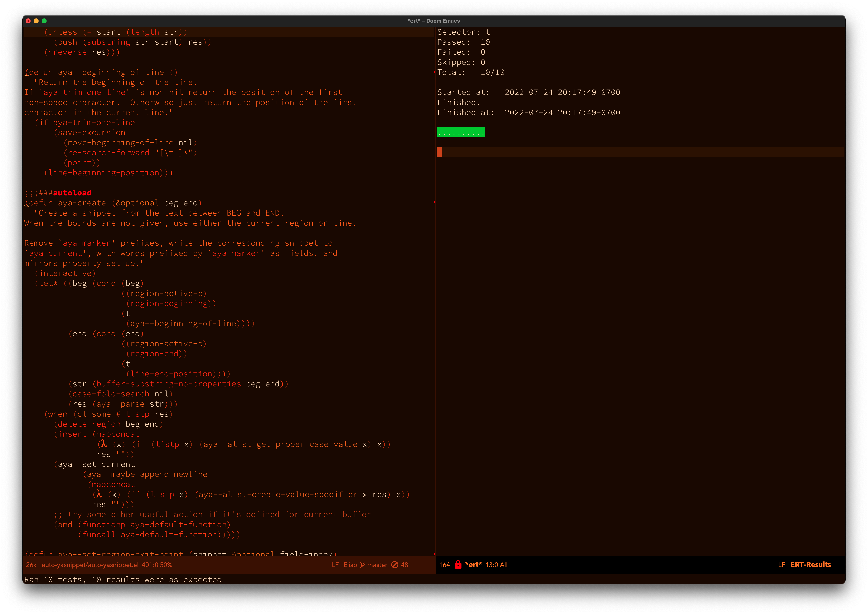Viewport: 868px width, 614px height.
Task: Click the autoload keyword in the cookie comment
Action: click(x=72, y=193)
